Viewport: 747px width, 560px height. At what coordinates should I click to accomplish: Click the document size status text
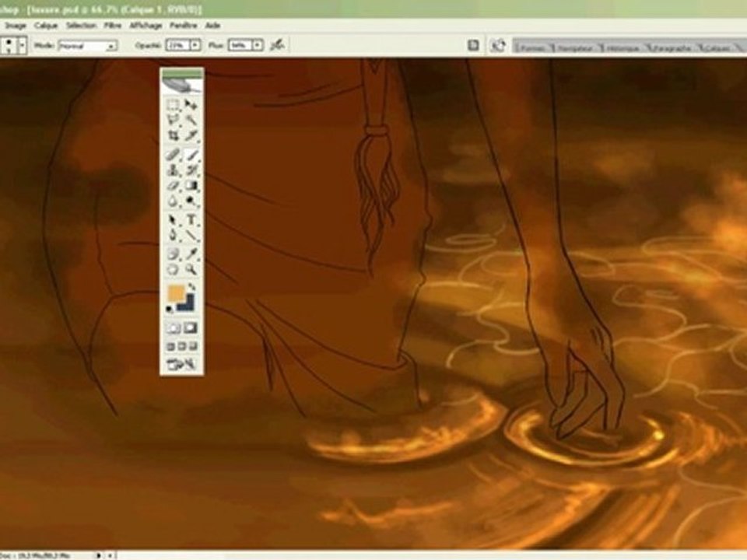coord(36,555)
